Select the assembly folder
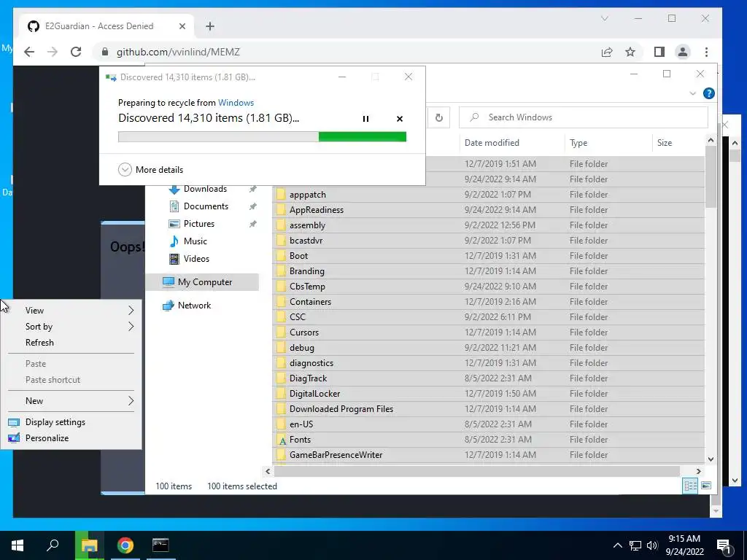This screenshot has width=747, height=560. pos(307,225)
